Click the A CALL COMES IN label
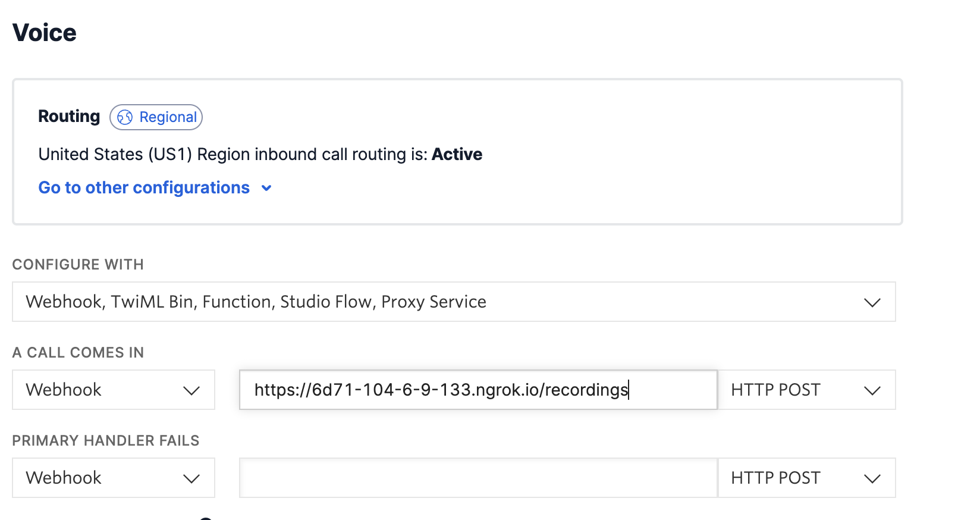This screenshot has width=980, height=520. tap(78, 353)
